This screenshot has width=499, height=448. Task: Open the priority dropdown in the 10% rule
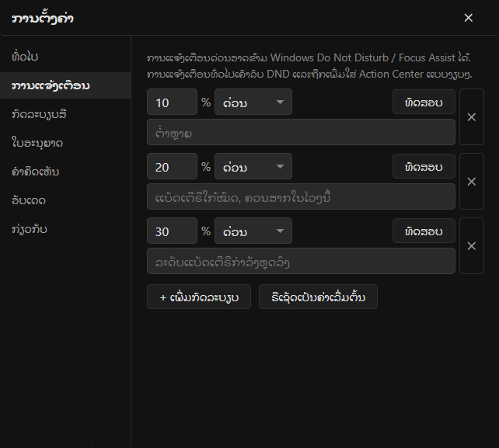pyautogui.click(x=253, y=102)
